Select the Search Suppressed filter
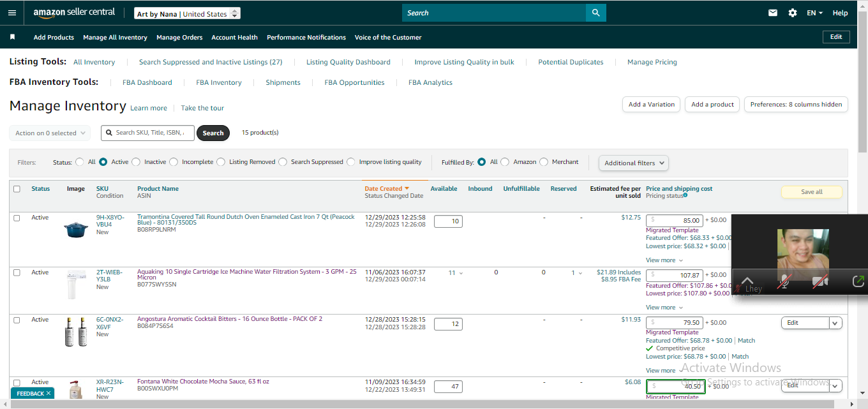Screen dimensions: 868x409 [x=283, y=162]
